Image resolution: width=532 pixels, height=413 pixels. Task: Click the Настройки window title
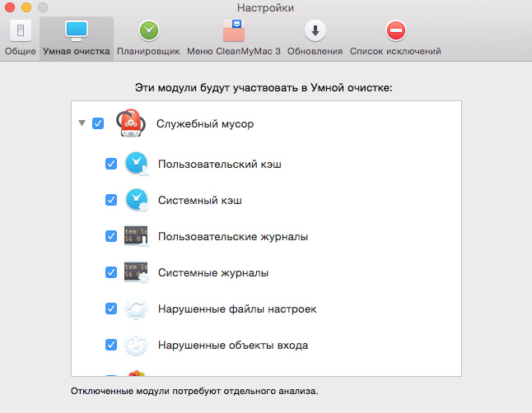(266, 7)
